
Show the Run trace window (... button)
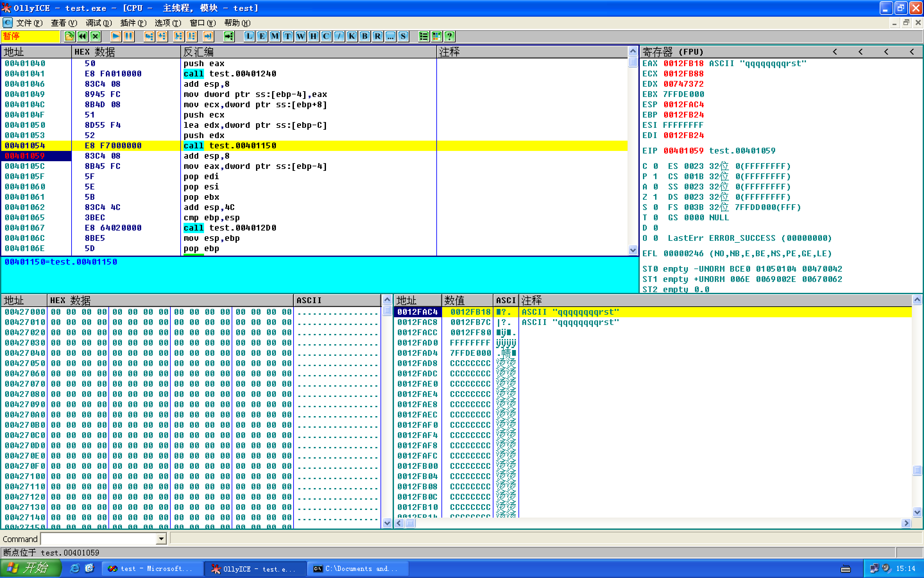[x=390, y=36]
